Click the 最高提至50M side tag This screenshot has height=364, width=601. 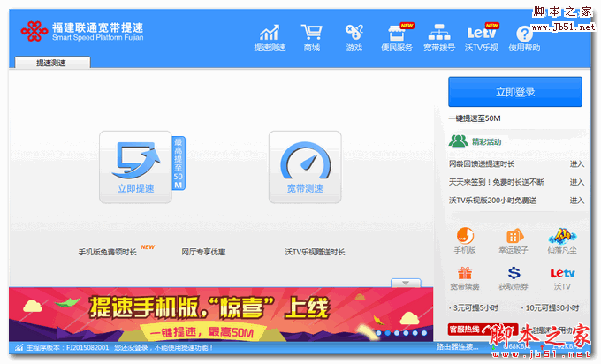tap(179, 163)
